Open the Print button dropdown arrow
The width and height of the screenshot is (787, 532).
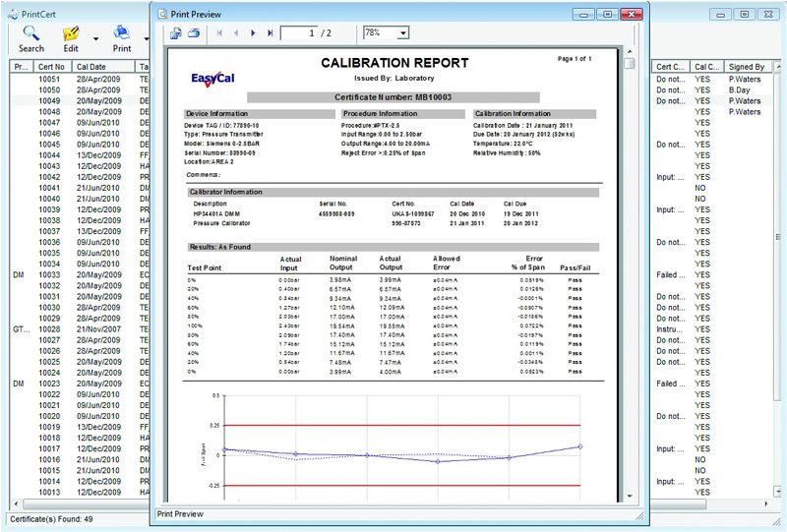click(146, 39)
